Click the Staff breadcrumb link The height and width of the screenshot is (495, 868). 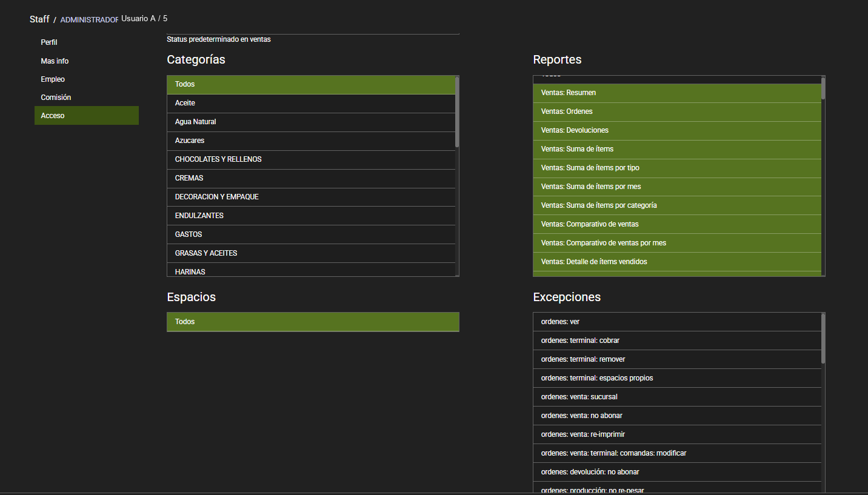point(39,19)
